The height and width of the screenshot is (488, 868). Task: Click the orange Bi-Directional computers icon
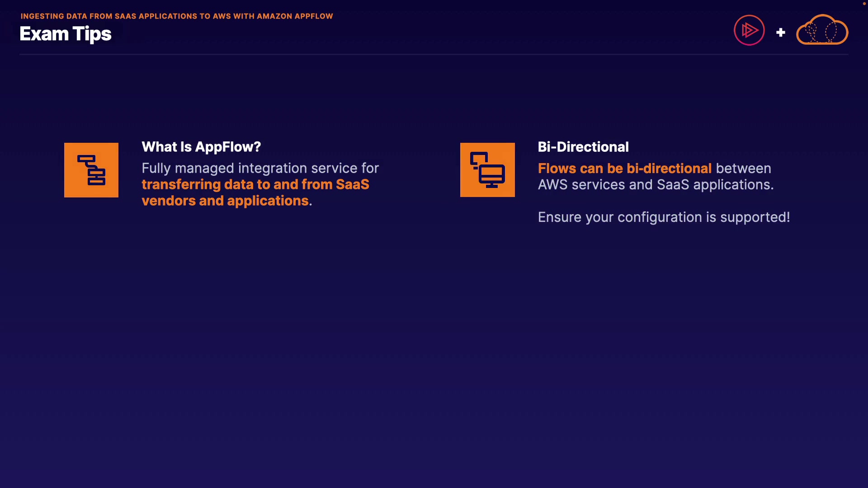[x=487, y=170]
